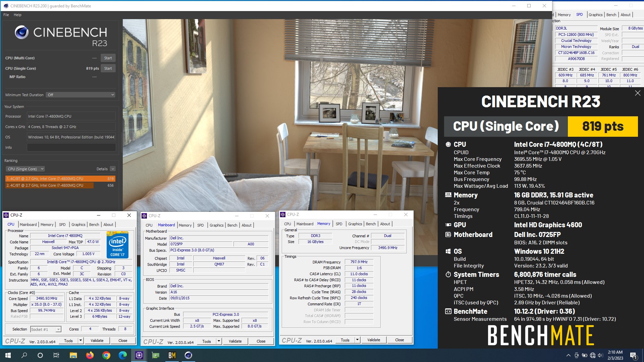Click the Info input field in Cinebench
Screen dimensions: 644x362
[71, 147]
